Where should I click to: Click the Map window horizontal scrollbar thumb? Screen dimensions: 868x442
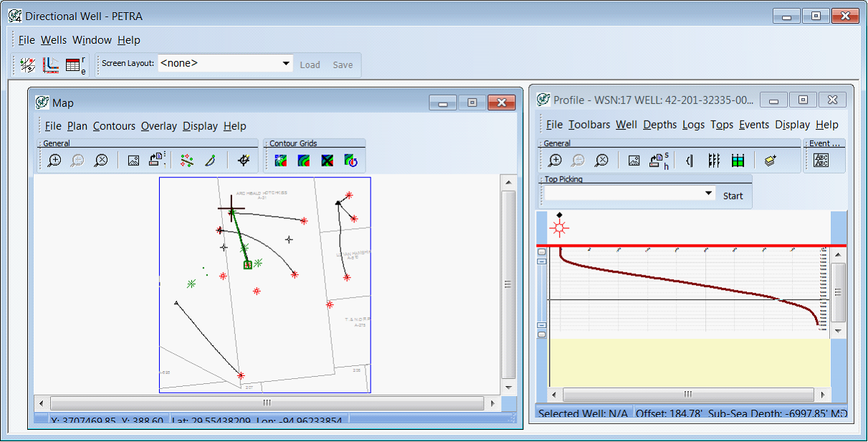[x=267, y=403]
